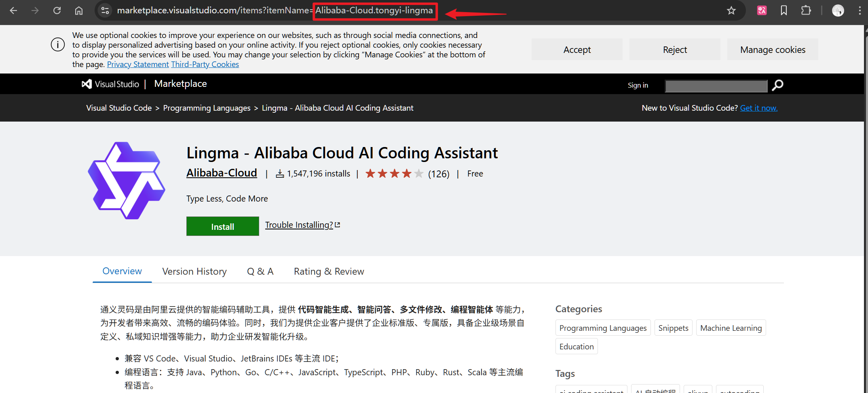This screenshot has height=393, width=868.
Task: Go back using the browser back arrow
Action: [x=13, y=11]
